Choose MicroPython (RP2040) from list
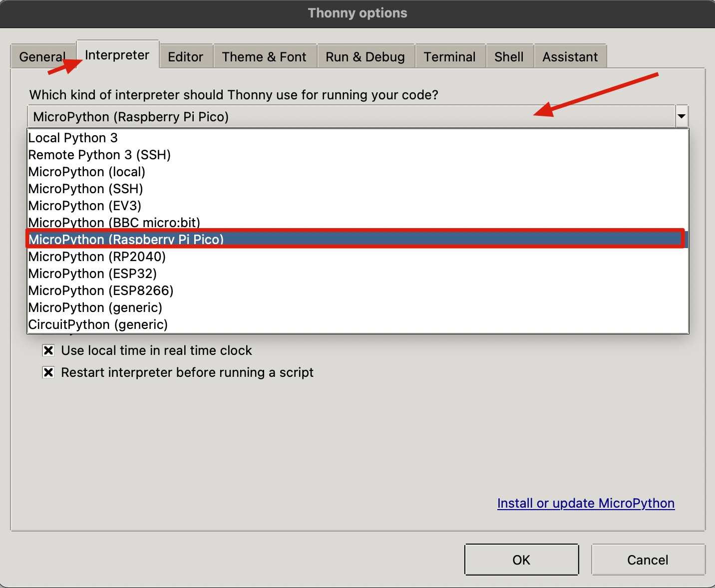Image resolution: width=715 pixels, height=588 pixels. 97,257
